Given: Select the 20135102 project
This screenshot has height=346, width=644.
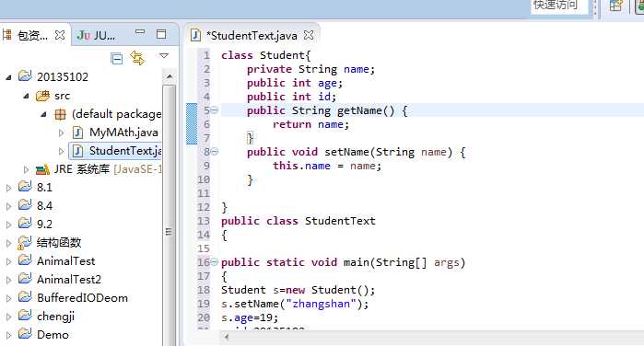Looking at the screenshot, I should click(63, 77).
